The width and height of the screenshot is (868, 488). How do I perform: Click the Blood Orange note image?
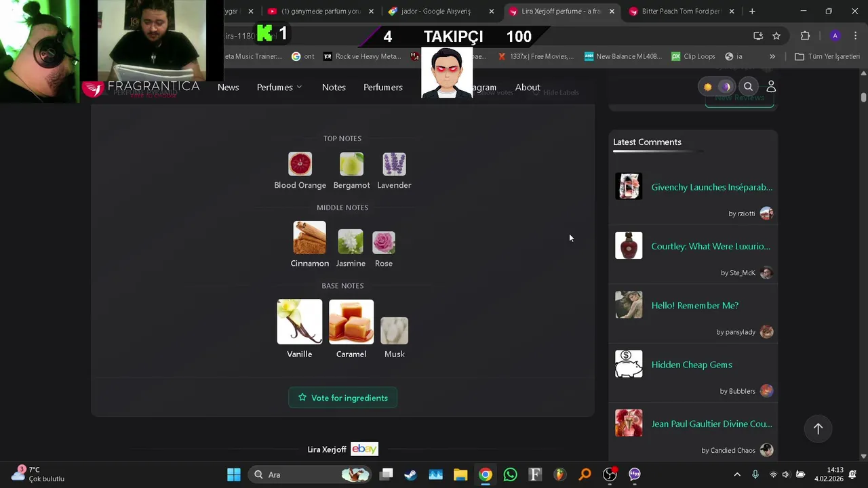pyautogui.click(x=300, y=164)
